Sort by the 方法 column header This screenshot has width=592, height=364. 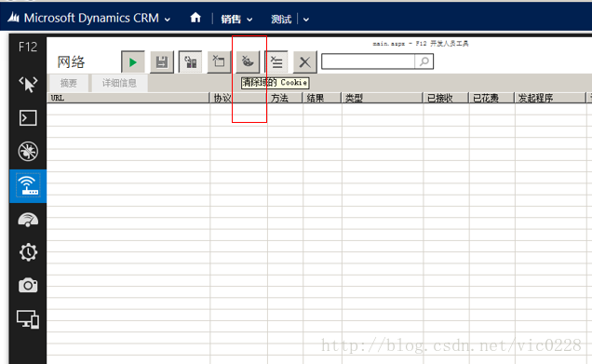285,98
